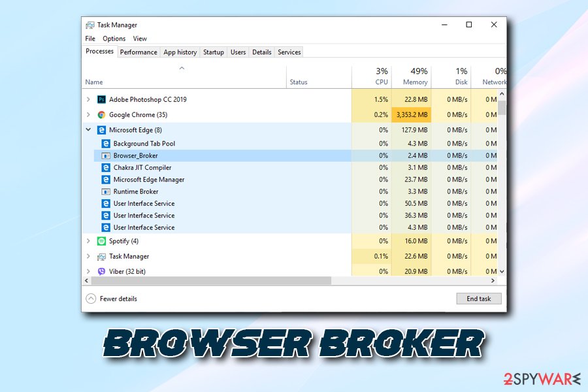Select the Adobe Photoshop CC 2019 row
The height and width of the screenshot is (392, 588).
pyautogui.click(x=289, y=99)
